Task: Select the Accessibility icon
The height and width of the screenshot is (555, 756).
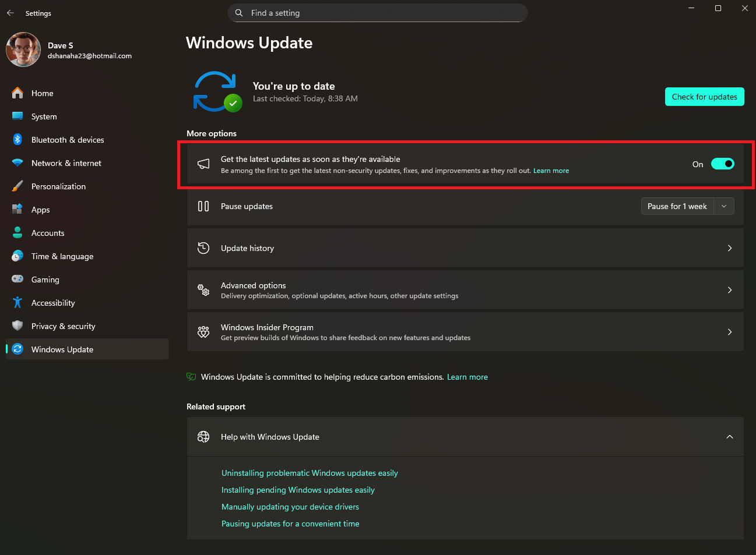Action: 18,303
